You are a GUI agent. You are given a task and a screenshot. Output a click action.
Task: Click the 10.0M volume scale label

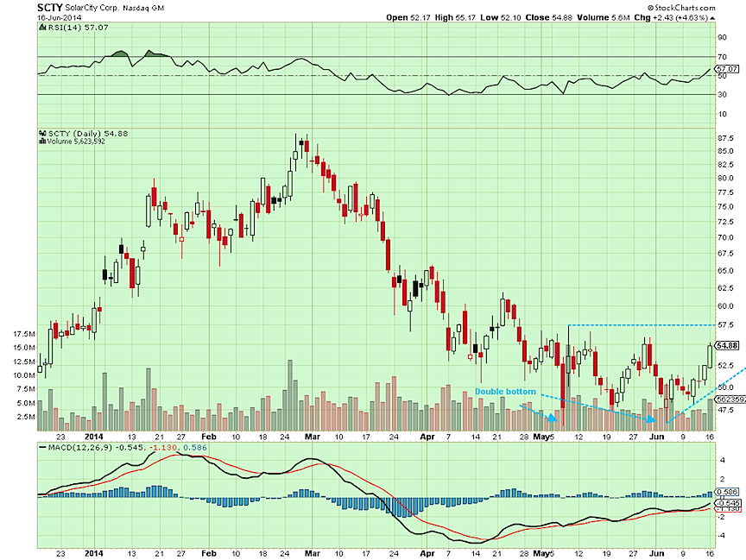click(x=23, y=375)
